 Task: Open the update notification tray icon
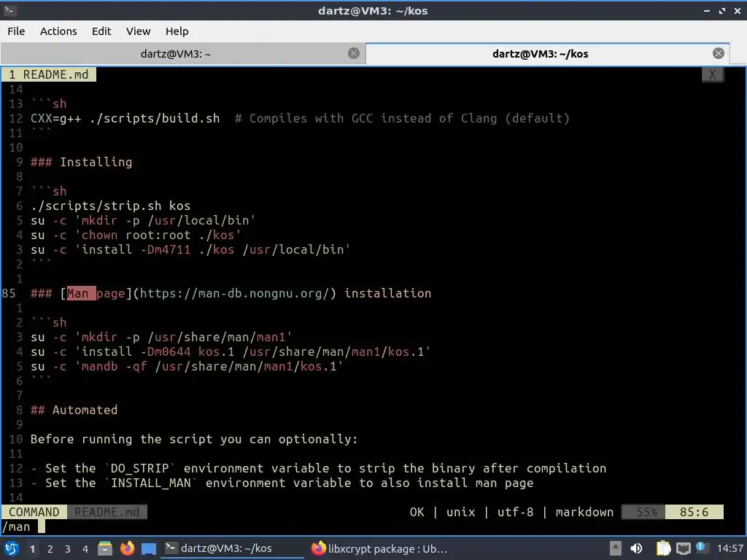(x=702, y=548)
